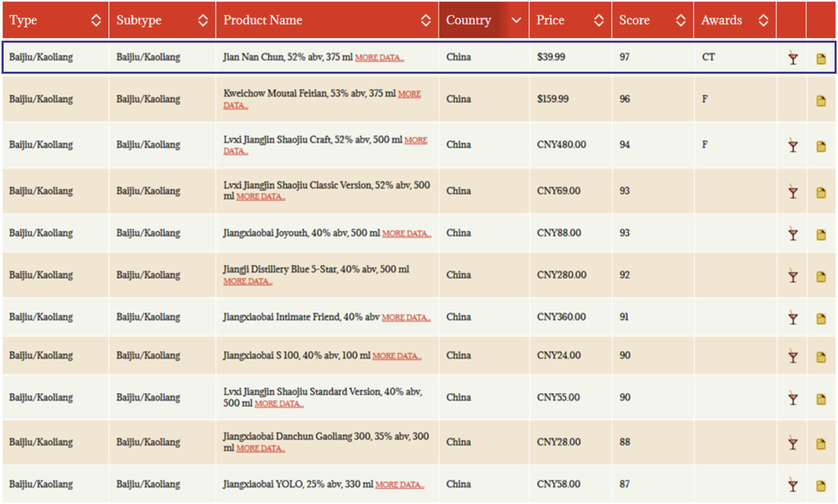Viewport: 838px width, 504px height.
Task: Sort table by Score column
Action: [x=681, y=20]
